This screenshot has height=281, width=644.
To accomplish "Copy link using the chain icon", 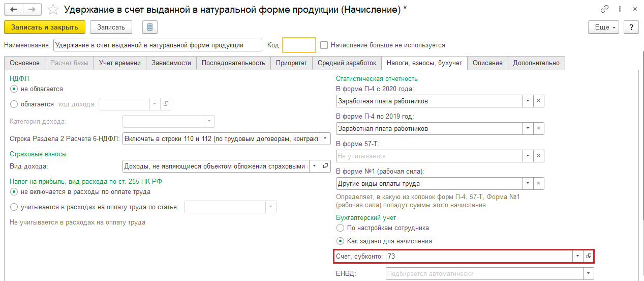I will click(x=604, y=9).
